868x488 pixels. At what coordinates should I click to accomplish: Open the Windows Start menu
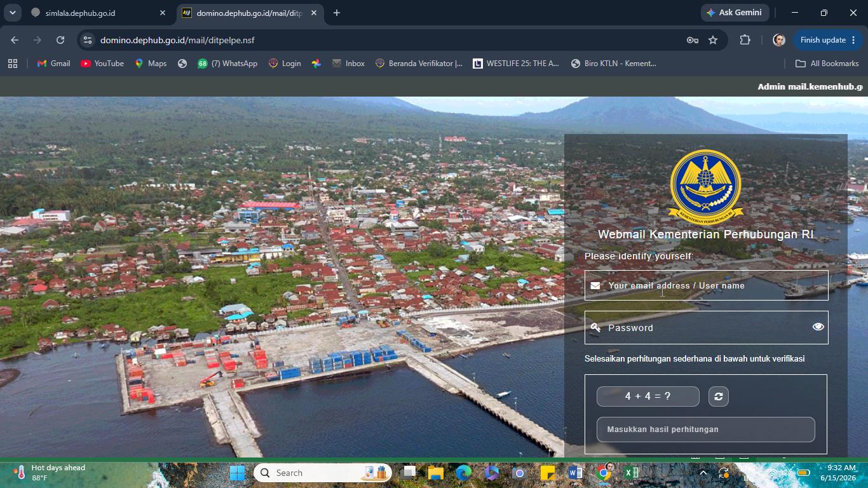click(x=237, y=473)
